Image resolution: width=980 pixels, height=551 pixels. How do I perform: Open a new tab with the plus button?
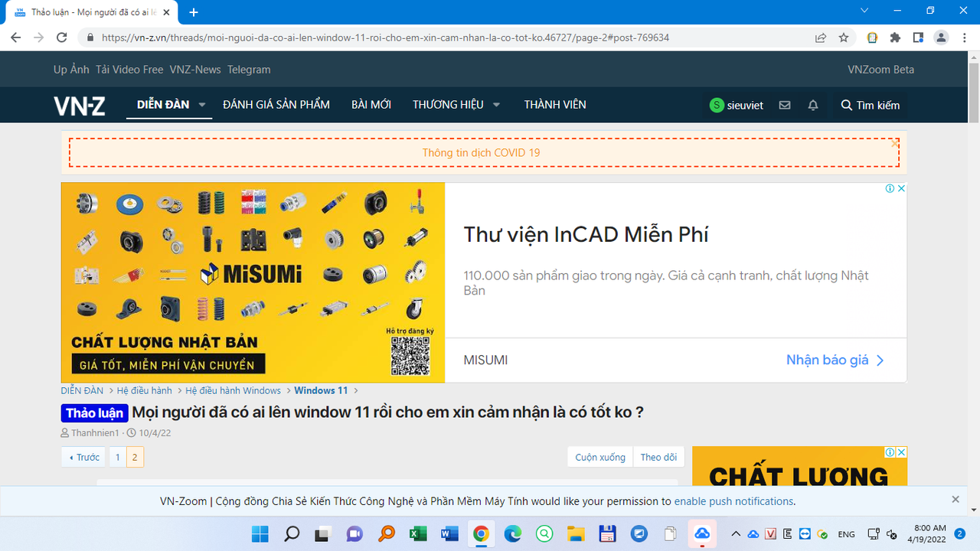click(194, 12)
